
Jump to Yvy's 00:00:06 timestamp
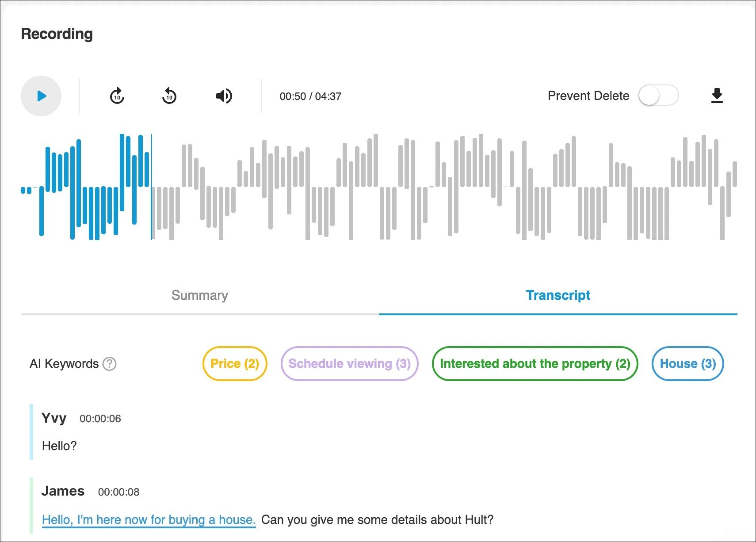100,419
